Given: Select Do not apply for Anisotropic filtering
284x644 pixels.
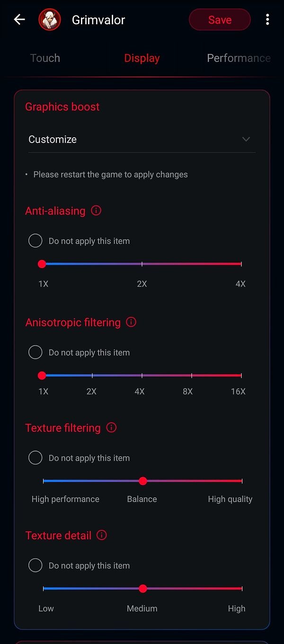Looking at the screenshot, I should click(x=35, y=352).
